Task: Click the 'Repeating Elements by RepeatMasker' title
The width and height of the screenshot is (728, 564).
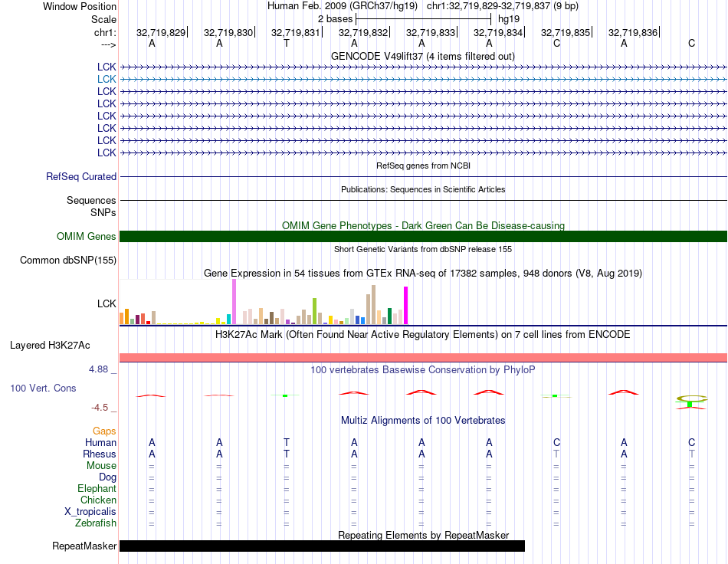Action: point(423,535)
